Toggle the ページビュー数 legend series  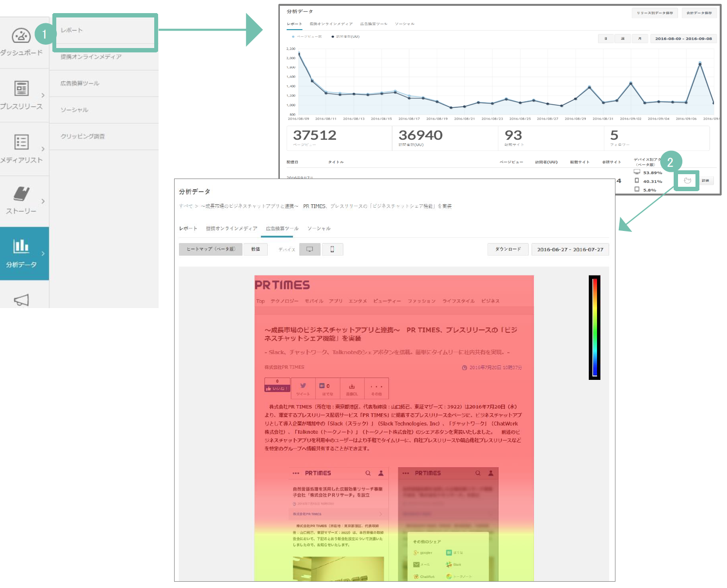[x=307, y=36]
